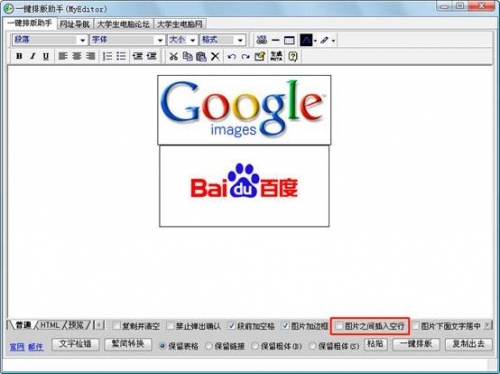Align text left

pos(63,56)
